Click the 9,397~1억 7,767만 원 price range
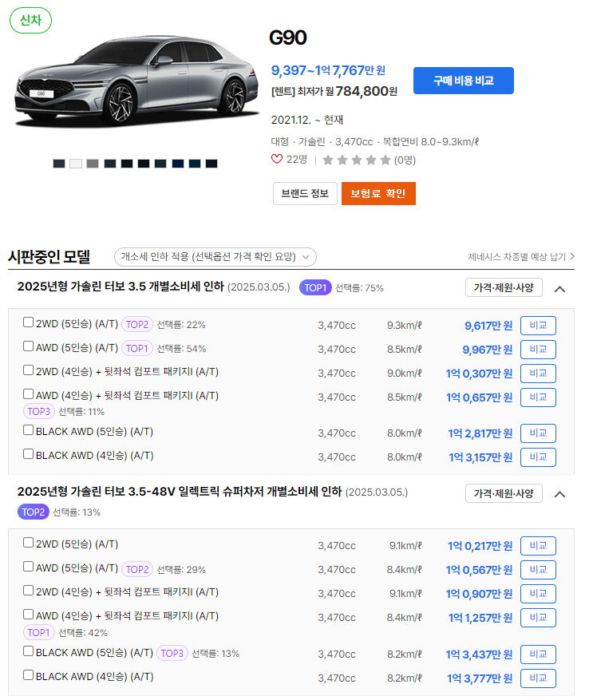The height and width of the screenshot is (700, 589). point(328,70)
